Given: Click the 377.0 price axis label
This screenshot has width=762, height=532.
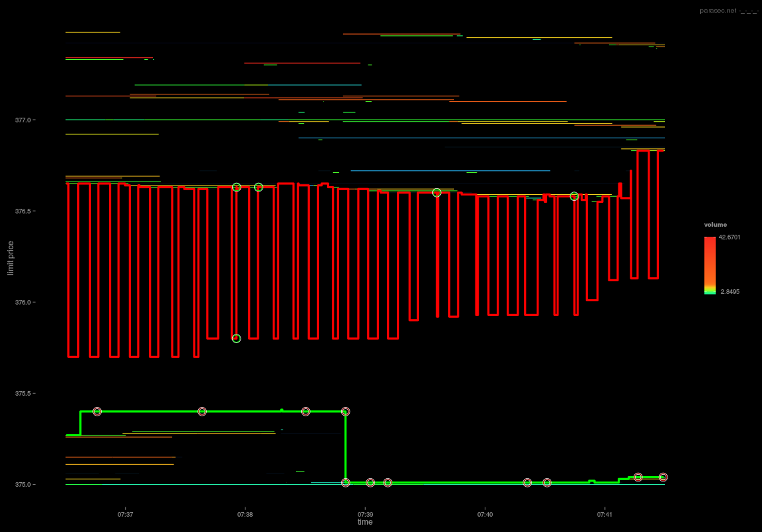Looking at the screenshot, I should (23, 120).
